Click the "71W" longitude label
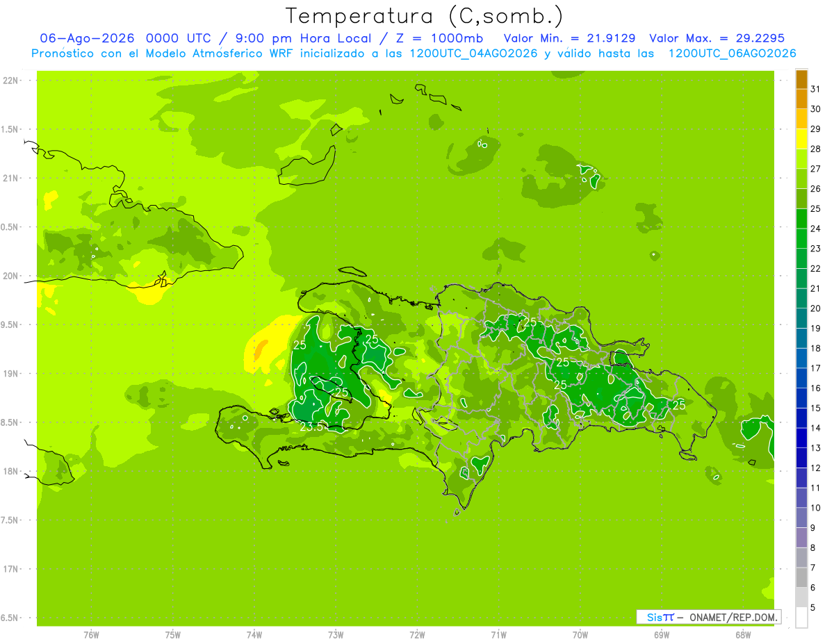The image size is (834, 644). (x=498, y=635)
